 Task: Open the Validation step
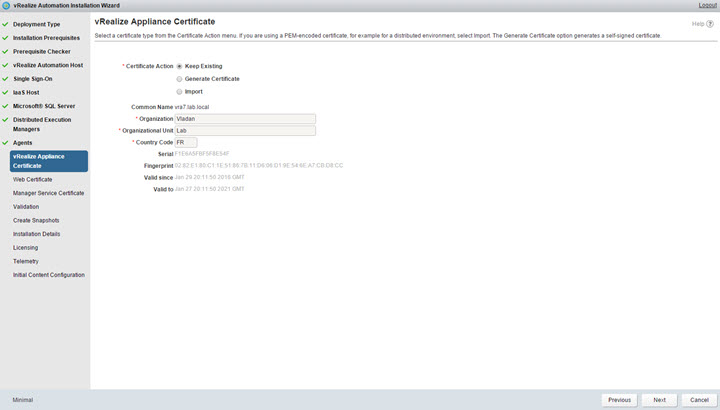(x=26, y=207)
